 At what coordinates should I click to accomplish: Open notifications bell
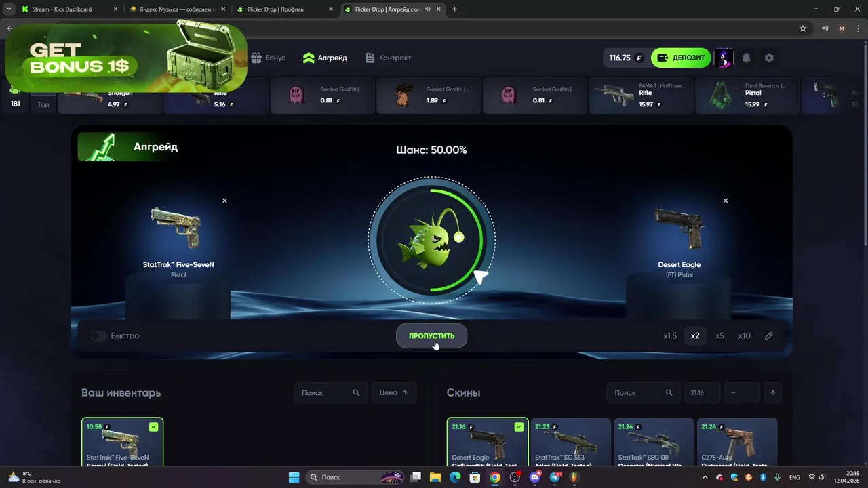point(746,58)
